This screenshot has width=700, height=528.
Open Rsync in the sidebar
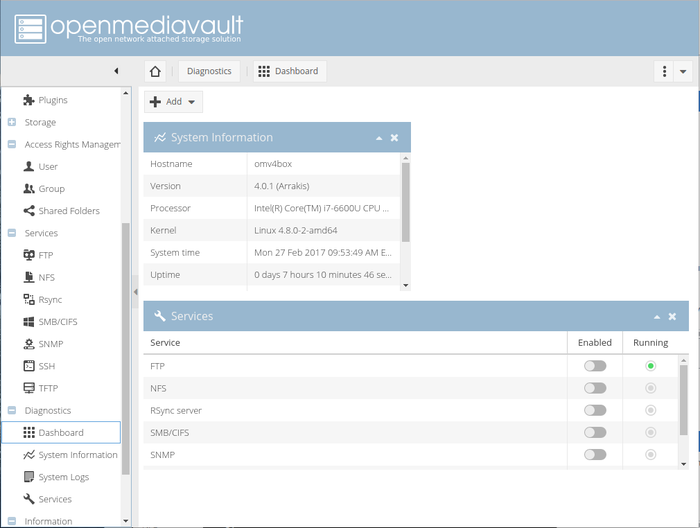point(52,299)
